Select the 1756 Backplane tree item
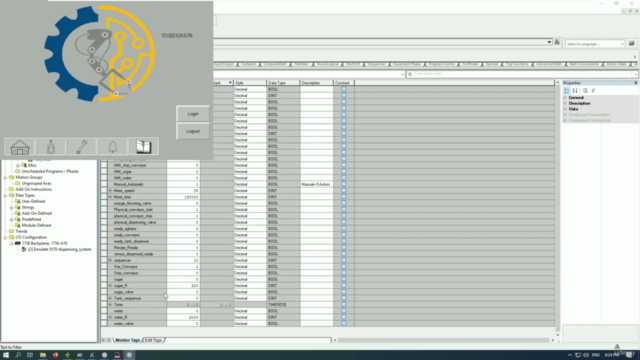The image size is (640, 360). (x=45, y=243)
